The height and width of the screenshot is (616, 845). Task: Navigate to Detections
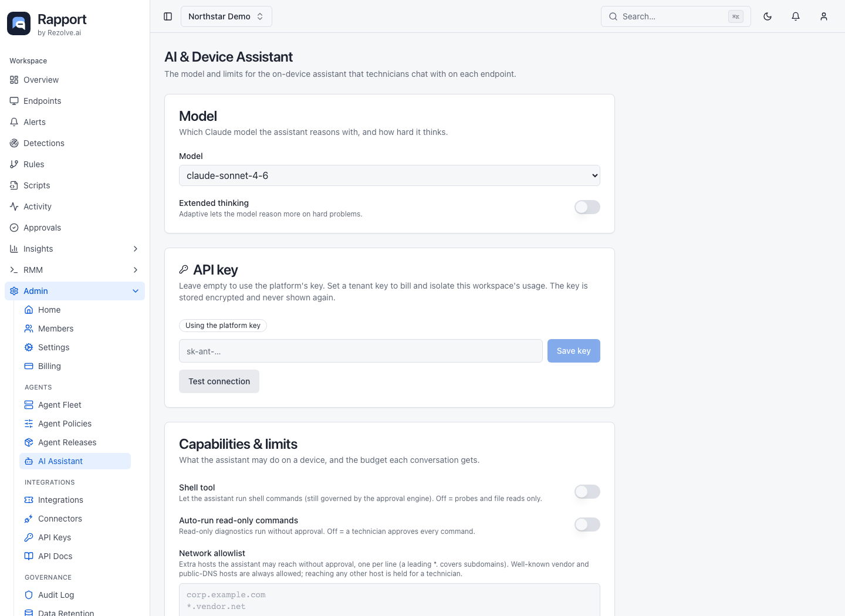coord(75,143)
